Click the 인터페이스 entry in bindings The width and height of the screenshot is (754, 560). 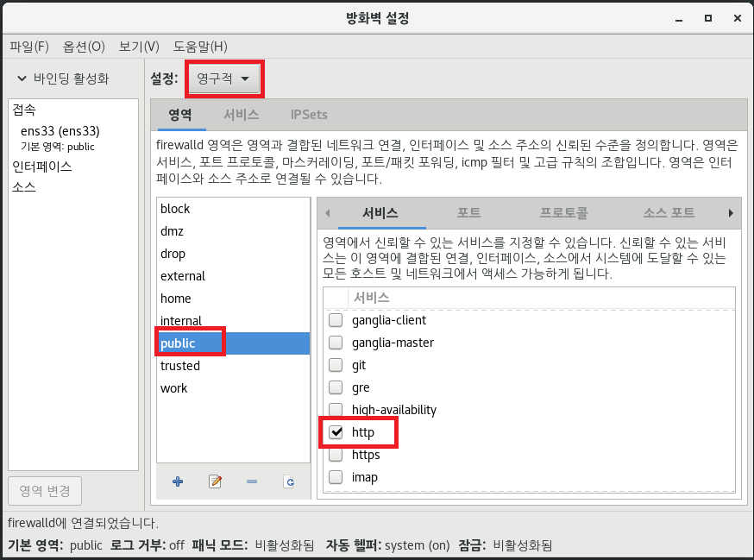click(x=41, y=167)
